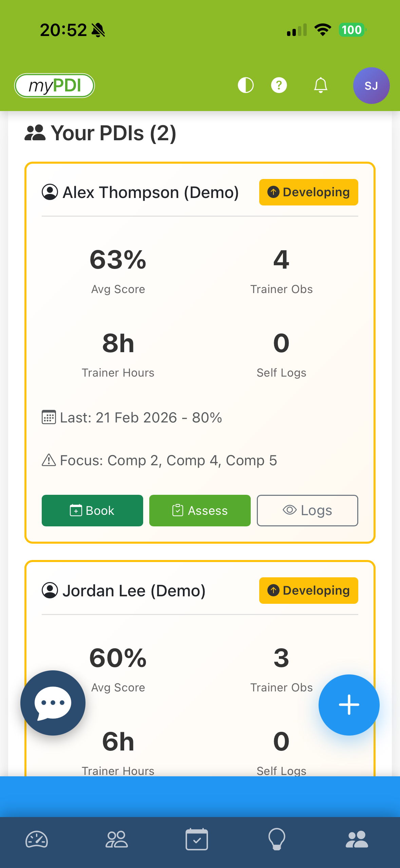This screenshot has width=400, height=868.
Task: Open the outlined people tab in bottom bar
Action: pos(117,839)
